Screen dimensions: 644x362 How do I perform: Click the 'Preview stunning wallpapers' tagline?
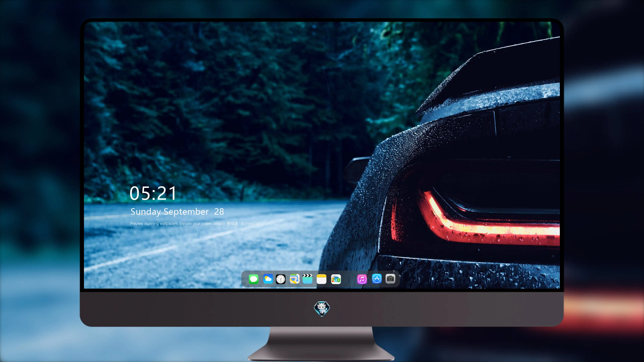(195, 223)
